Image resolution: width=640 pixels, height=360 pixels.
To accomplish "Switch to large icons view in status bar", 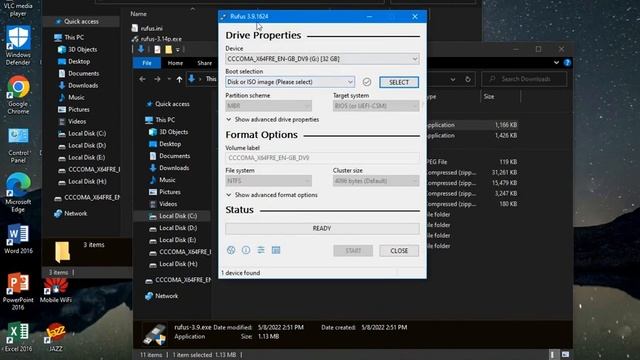I will tap(565, 355).
